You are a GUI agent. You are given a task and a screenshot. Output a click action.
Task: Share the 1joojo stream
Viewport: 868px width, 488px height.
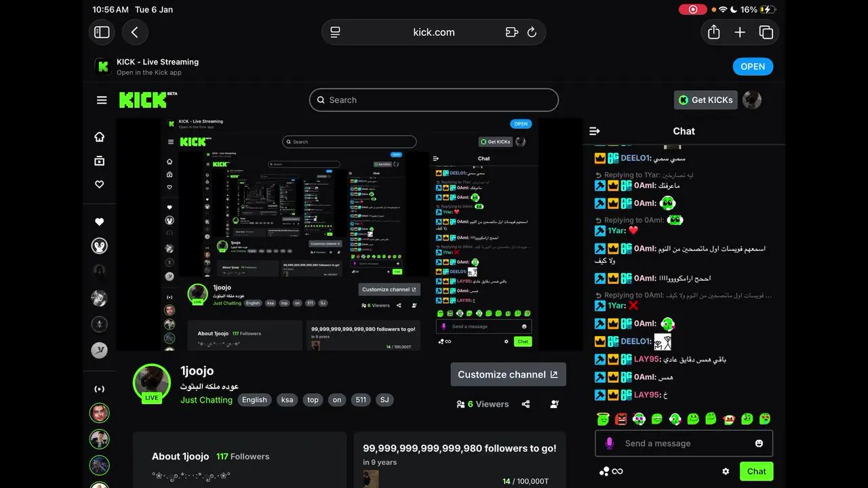(526, 404)
